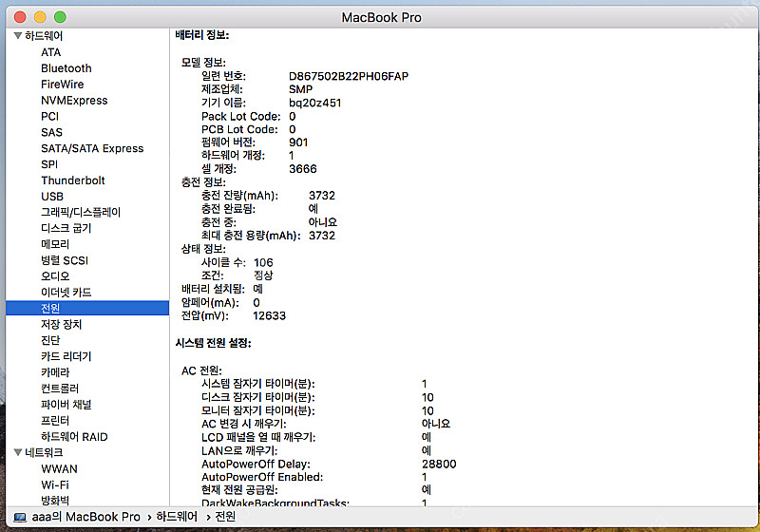This screenshot has width=760, height=532.
Task: Click cell revision value 3666
Action: click(302, 169)
